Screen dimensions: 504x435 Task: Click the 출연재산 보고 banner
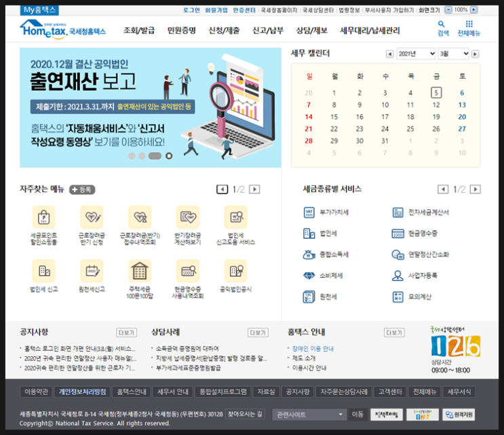[x=151, y=108]
